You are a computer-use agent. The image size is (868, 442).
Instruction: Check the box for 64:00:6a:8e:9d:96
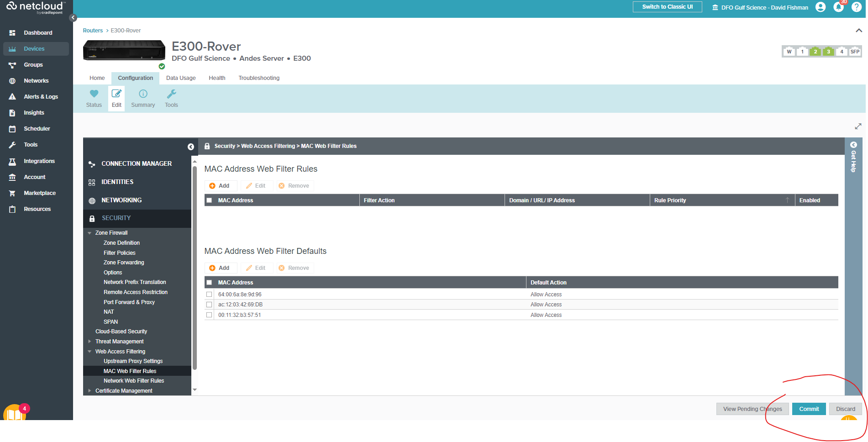[x=209, y=295]
